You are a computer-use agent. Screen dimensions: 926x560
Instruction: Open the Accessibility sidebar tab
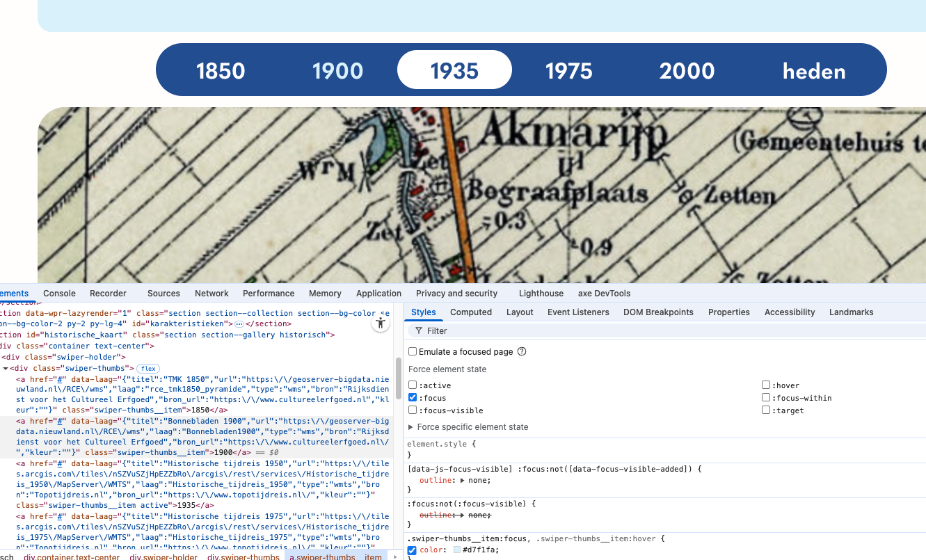790,312
